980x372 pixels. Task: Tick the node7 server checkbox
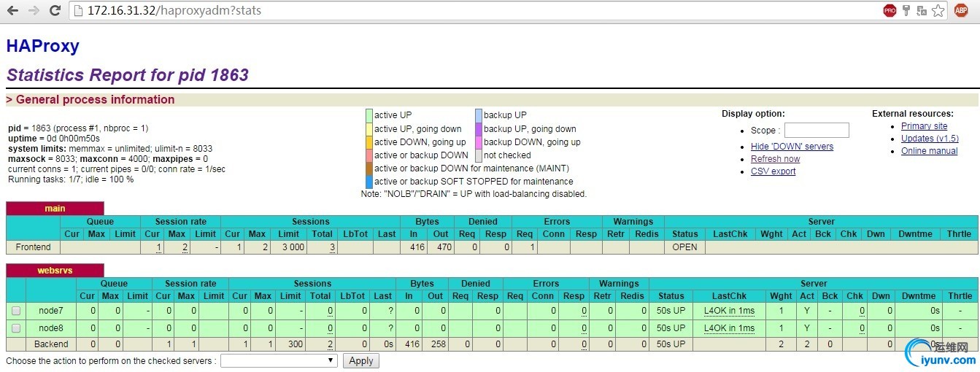pos(16,311)
